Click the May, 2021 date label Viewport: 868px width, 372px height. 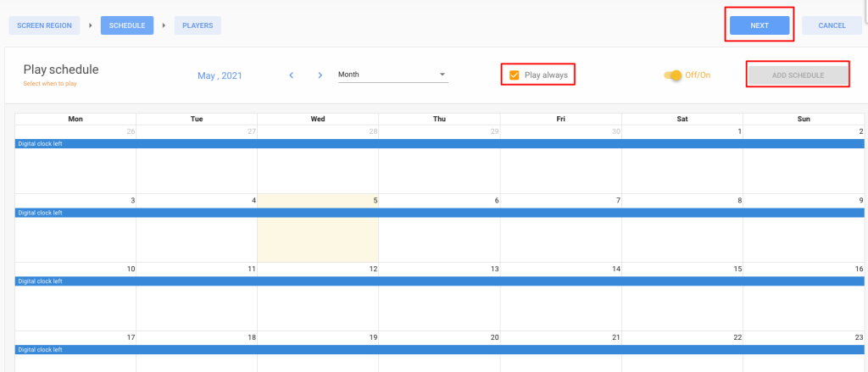[x=220, y=75]
